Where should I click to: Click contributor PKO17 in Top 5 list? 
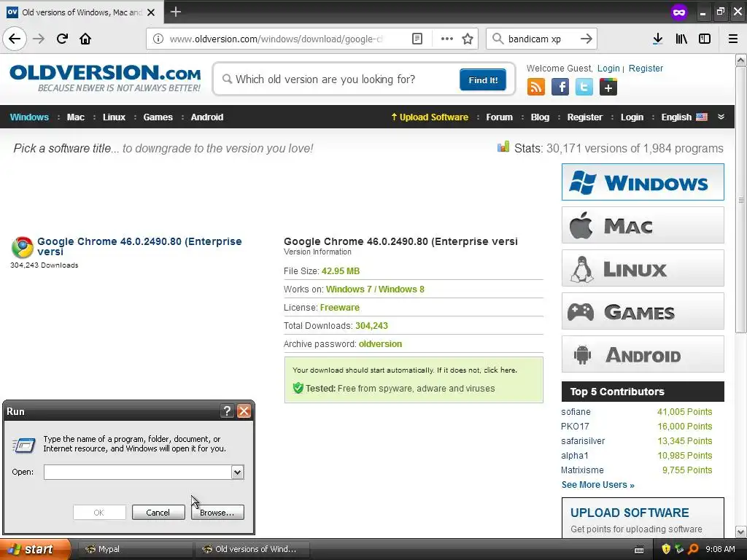tap(575, 426)
